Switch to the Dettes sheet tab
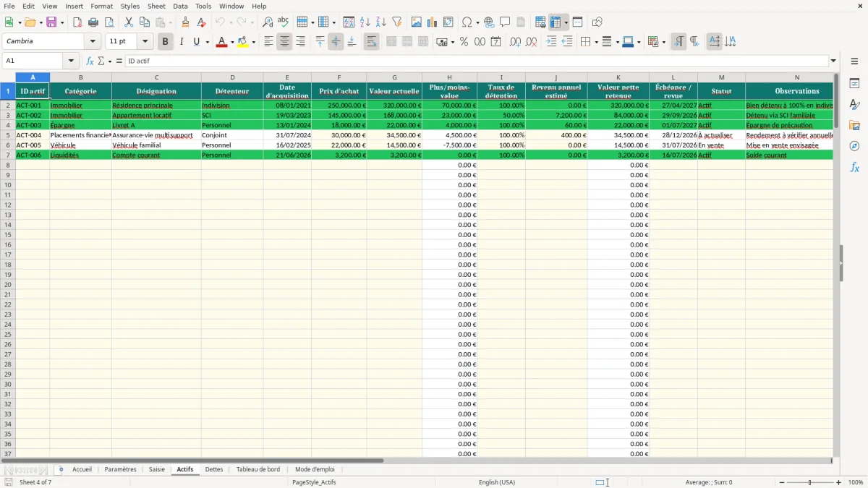 214,469
